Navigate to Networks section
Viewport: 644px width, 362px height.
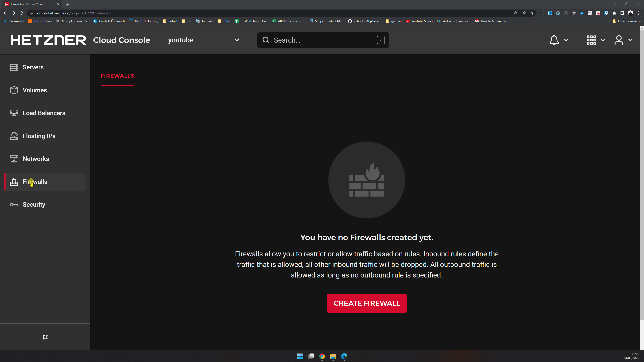(x=36, y=159)
